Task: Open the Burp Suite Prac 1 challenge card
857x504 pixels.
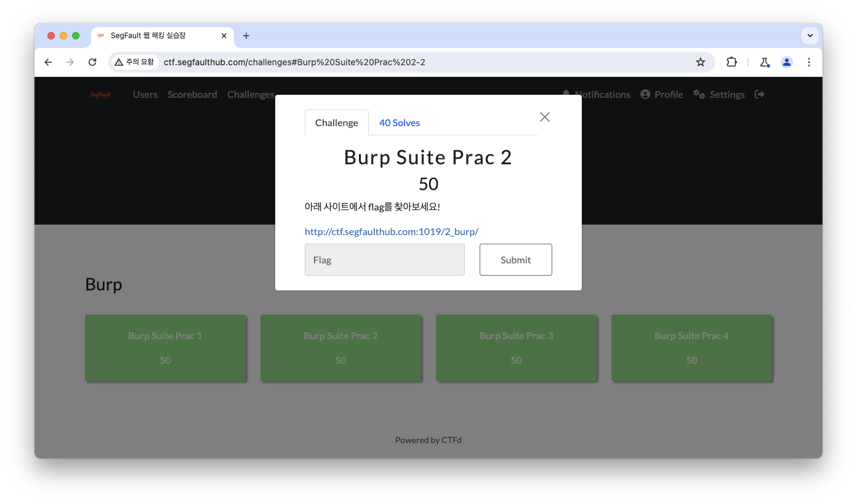Action: [165, 348]
